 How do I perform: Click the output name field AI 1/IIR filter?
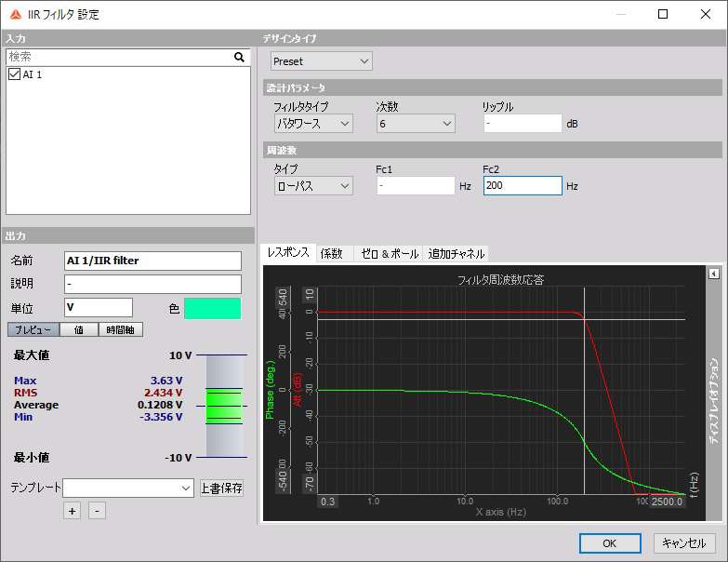152,261
